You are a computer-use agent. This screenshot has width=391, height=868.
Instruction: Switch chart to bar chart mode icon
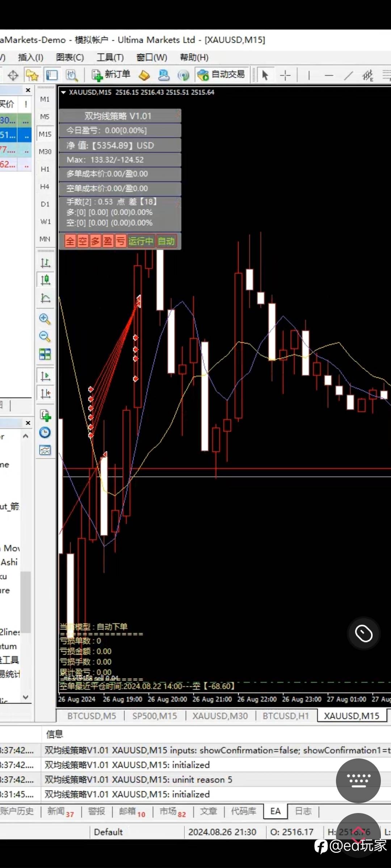(x=45, y=263)
